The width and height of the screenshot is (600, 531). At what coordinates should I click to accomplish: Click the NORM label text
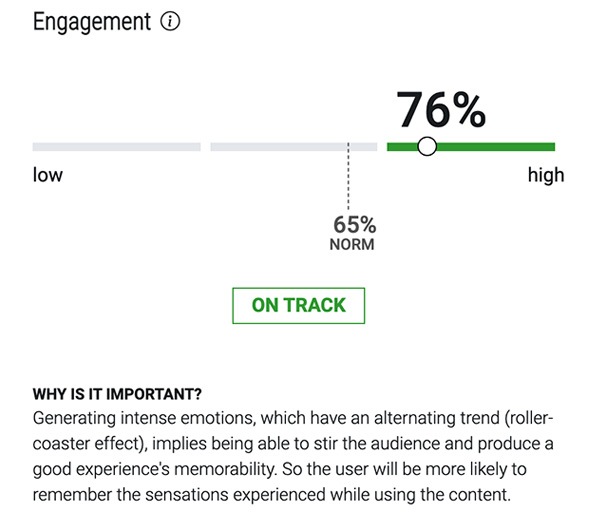pos(352,244)
